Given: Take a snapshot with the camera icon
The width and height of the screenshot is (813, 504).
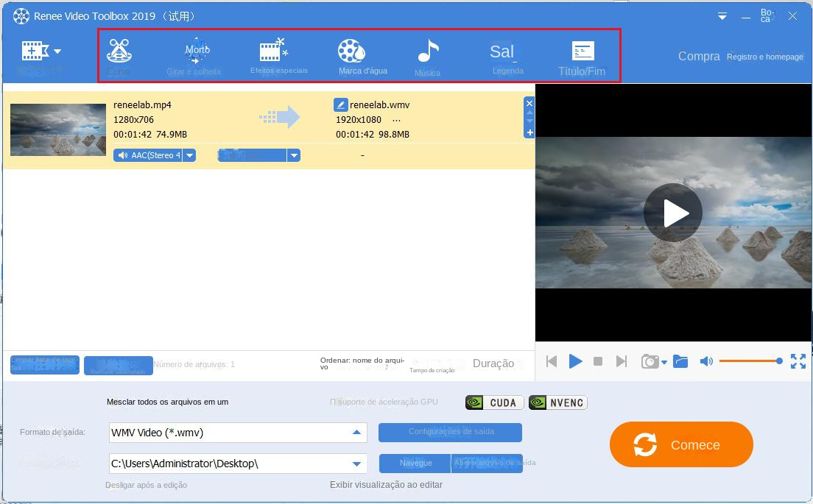Looking at the screenshot, I should point(649,361).
